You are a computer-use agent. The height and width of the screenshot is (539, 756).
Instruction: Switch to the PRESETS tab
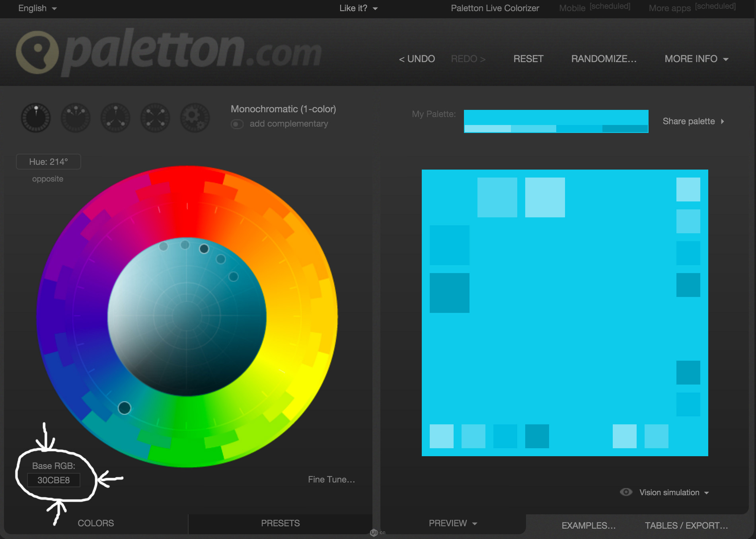[x=280, y=523]
